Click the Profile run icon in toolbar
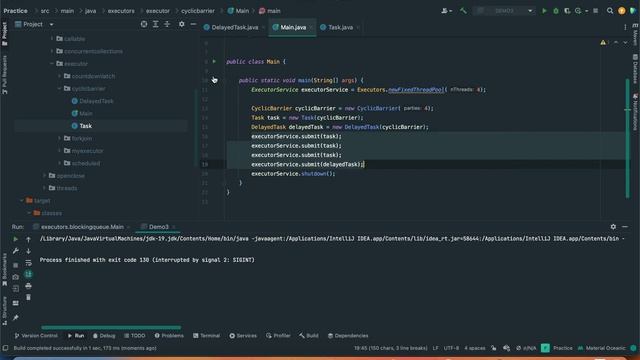The height and width of the screenshot is (360, 640). click(578, 11)
